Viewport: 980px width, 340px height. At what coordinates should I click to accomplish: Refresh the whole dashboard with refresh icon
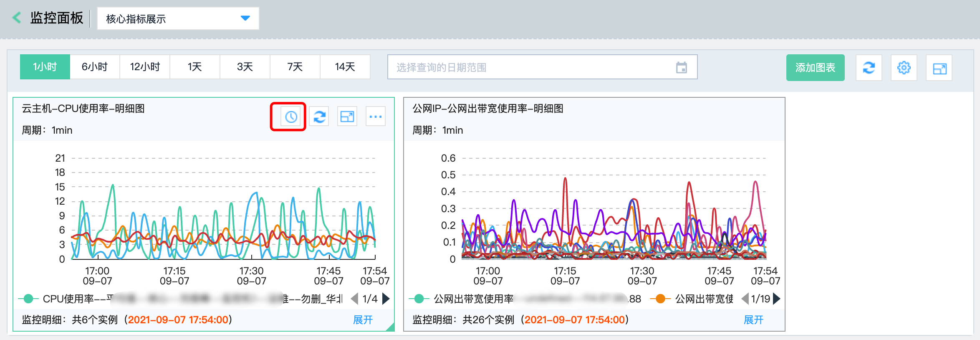coord(869,68)
